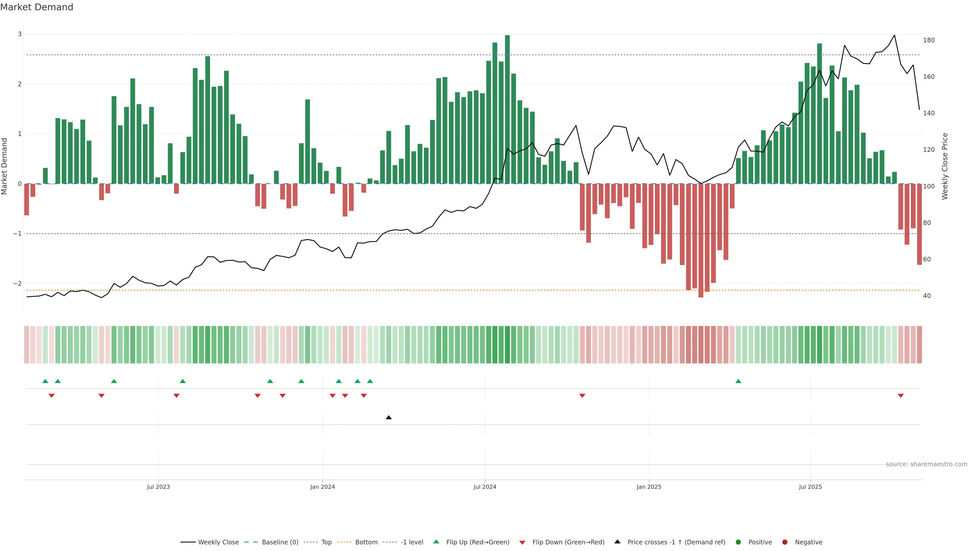
Task: Click the last red flip-down marker near right edge
Action: tap(900, 396)
